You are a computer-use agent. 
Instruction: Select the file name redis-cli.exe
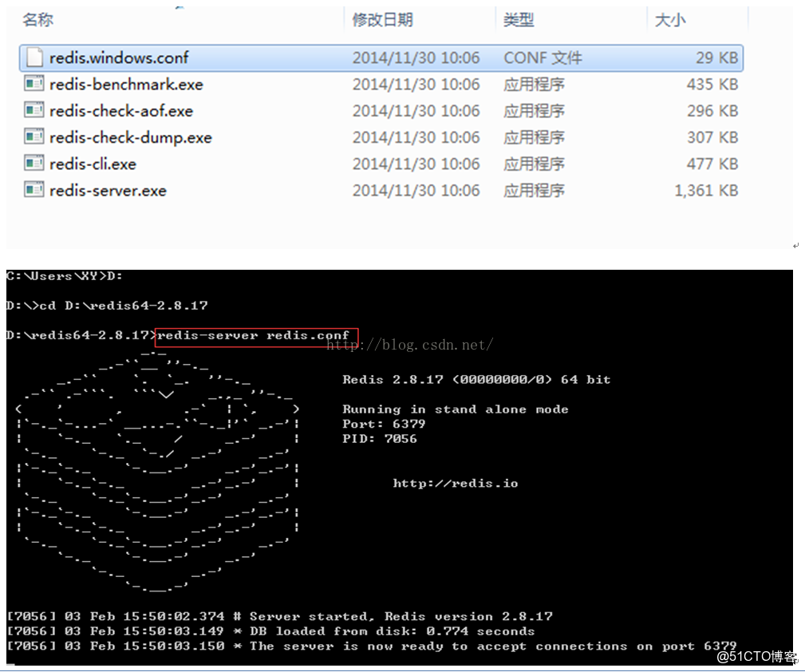[93, 164]
